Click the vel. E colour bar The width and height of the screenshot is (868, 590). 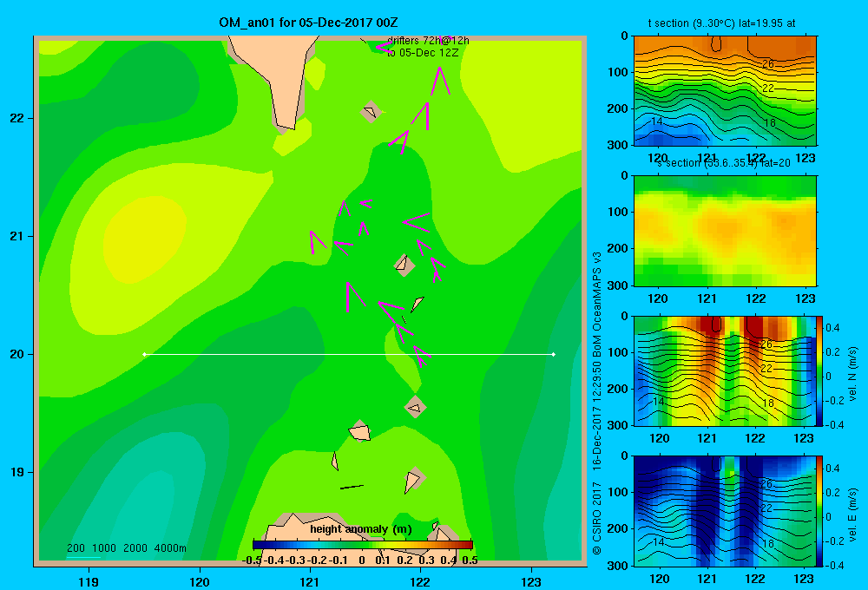pos(820,511)
